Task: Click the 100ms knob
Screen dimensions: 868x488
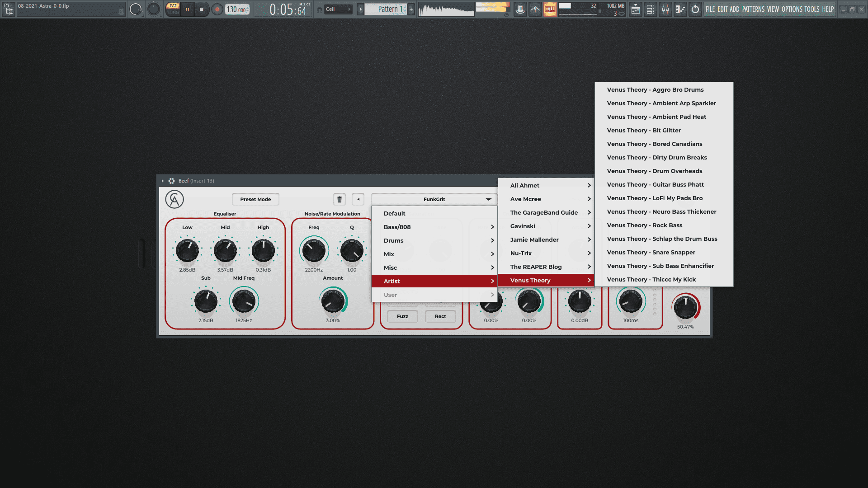Action: click(x=631, y=301)
